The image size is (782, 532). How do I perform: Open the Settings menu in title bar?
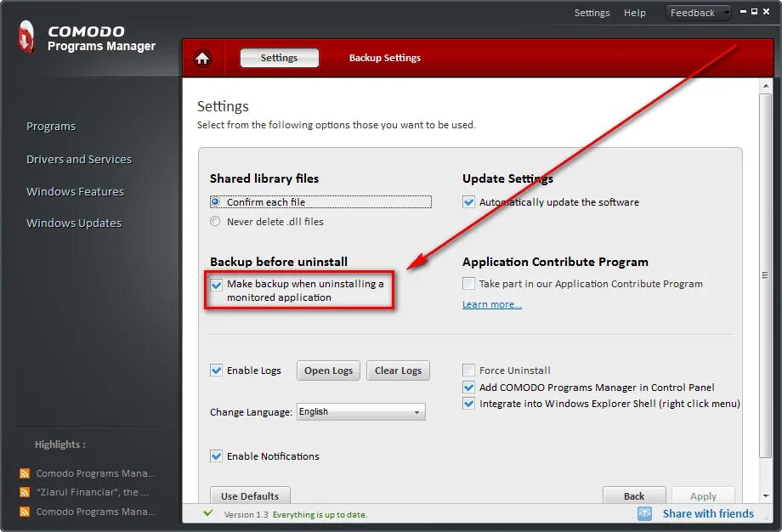[592, 13]
